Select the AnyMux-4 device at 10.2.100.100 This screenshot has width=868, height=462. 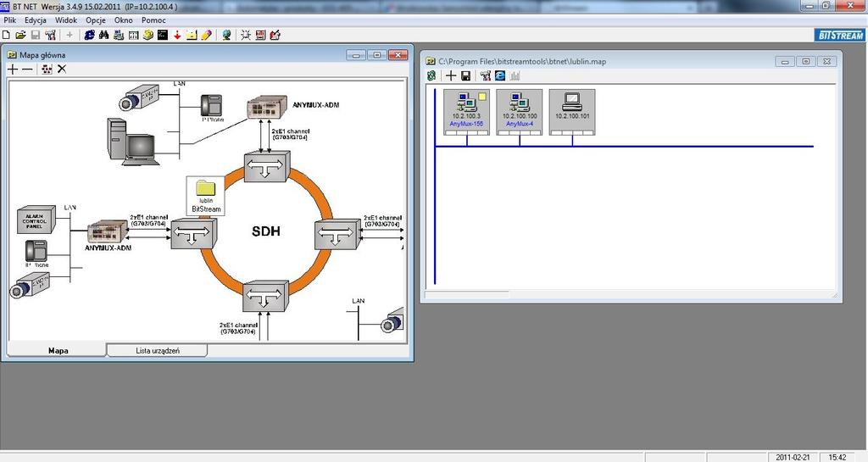520,112
